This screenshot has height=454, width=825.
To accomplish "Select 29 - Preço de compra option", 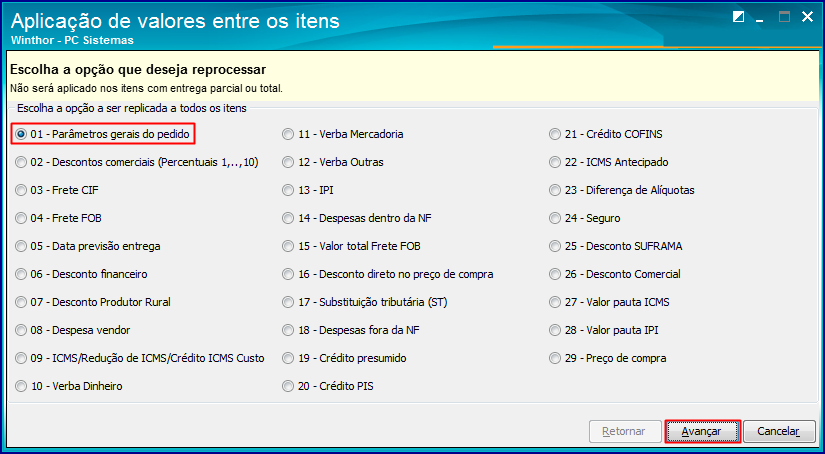I will coord(608,358).
